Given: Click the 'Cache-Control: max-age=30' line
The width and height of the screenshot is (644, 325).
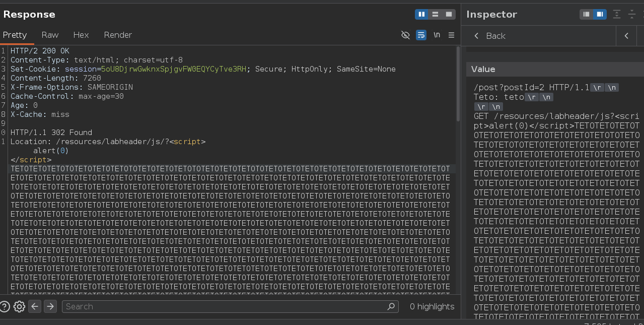Looking at the screenshot, I should tap(67, 96).
